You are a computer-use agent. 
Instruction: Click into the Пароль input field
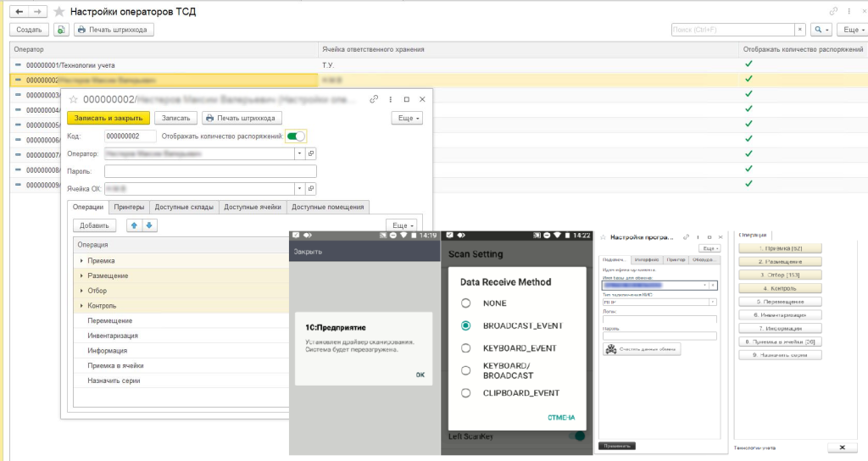coord(210,171)
